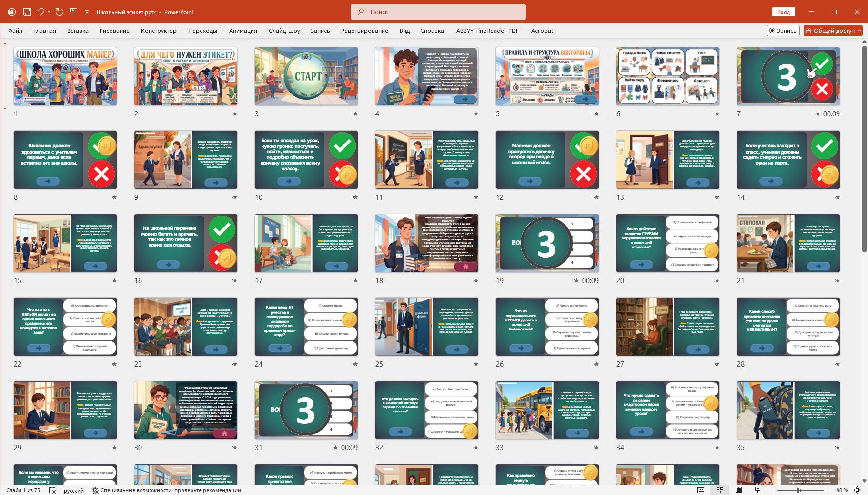Viewport: 868px width, 495px height.
Task: Click the 00:09 timing under slide 7
Action: (x=831, y=114)
